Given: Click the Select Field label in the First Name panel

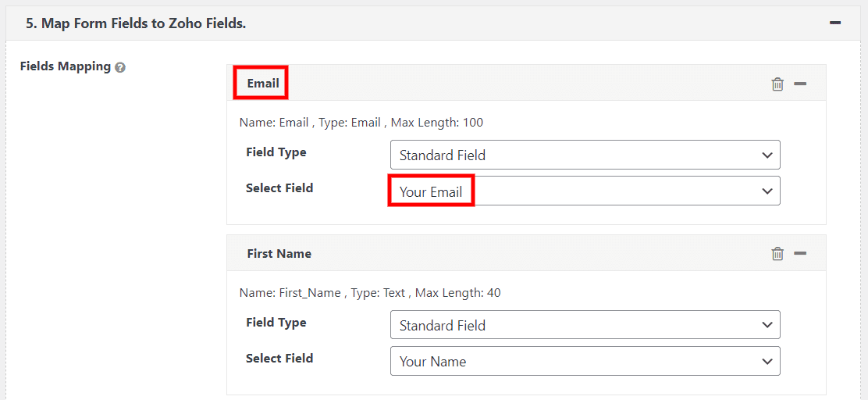Looking at the screenshot, I should coord(279,358).
